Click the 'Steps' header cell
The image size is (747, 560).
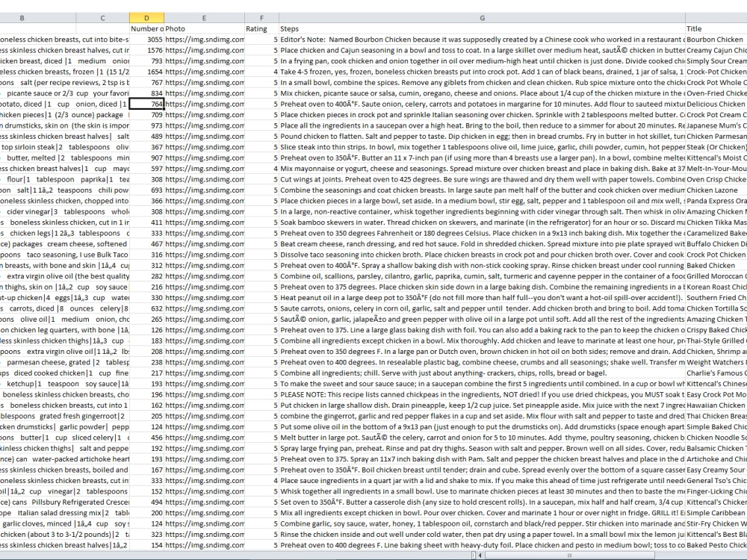coord(482,28)
